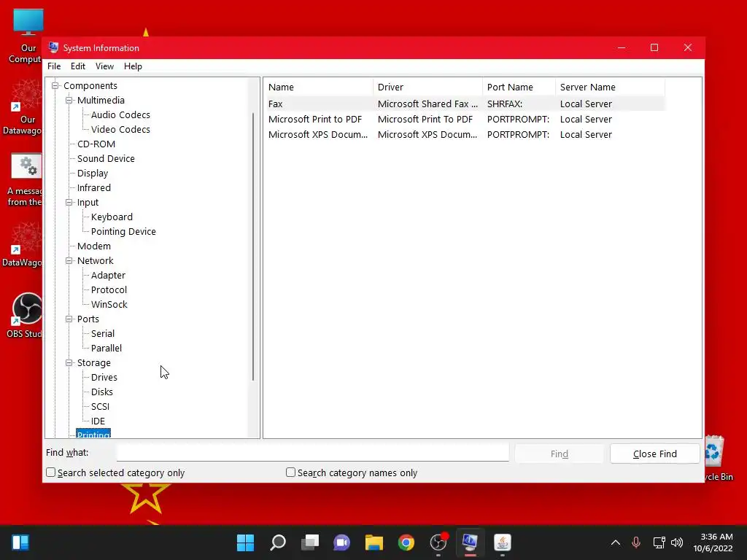Click the Close Find button
The height and width of the screenshot is (560, 747).
pos(654,454)
